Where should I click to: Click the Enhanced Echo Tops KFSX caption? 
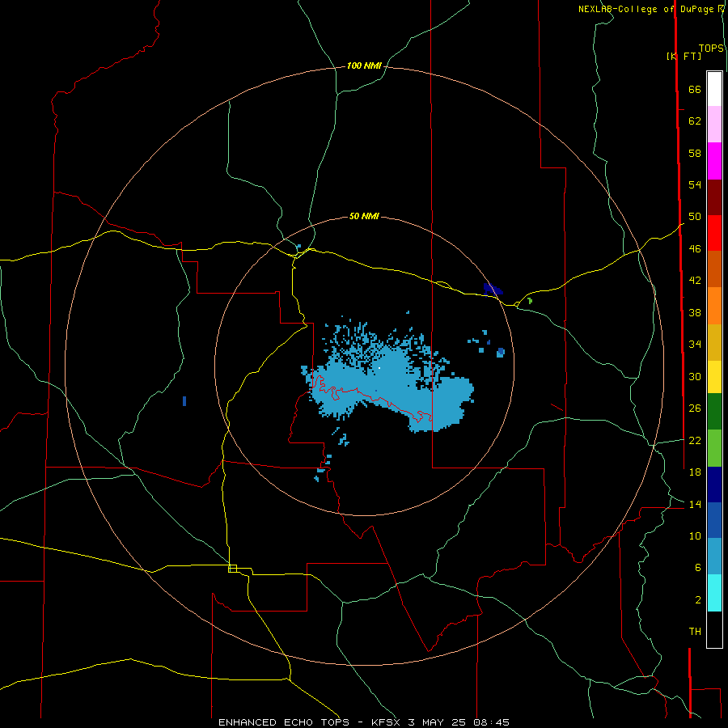(364, 722)
